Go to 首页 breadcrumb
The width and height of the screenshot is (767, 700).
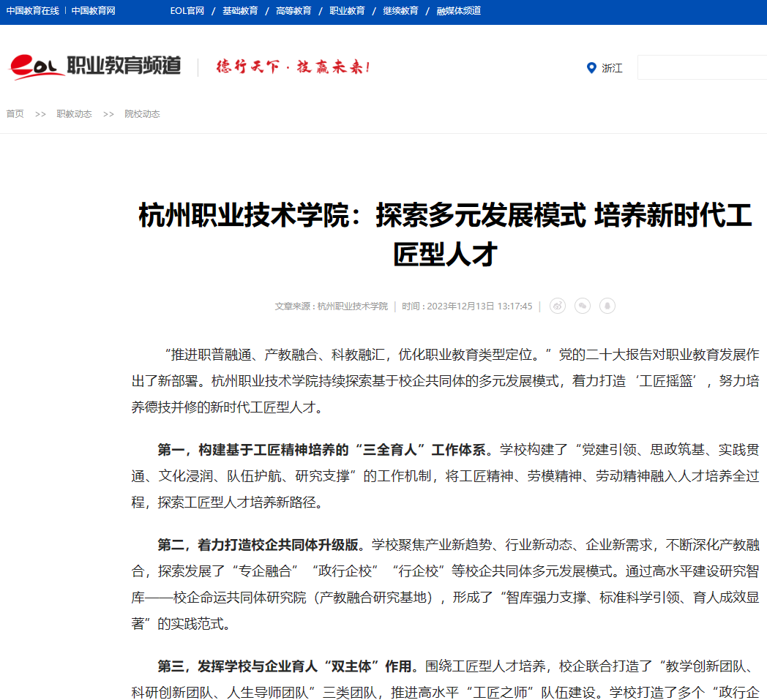15,113
